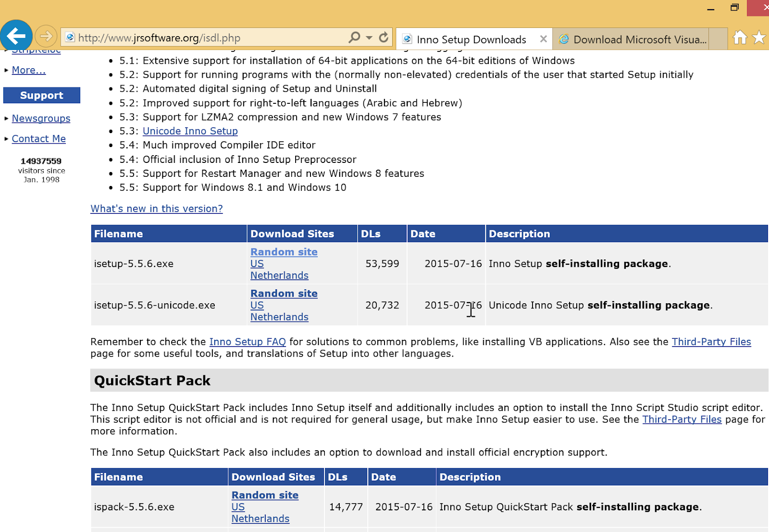This screenshot has height=532, width=769.
Task: Download ispack-5.5.6.exe from Random site
Action: [x=265, y=495]
